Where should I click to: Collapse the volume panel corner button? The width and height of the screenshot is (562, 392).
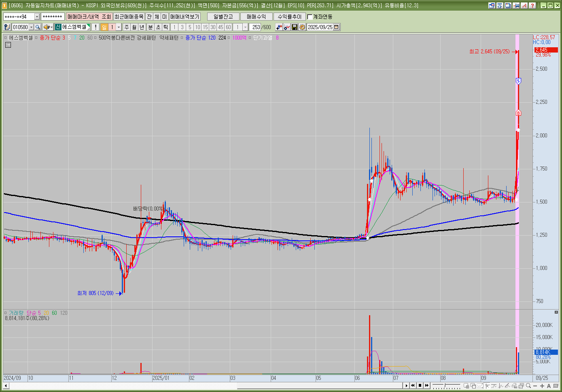(556, 312)
